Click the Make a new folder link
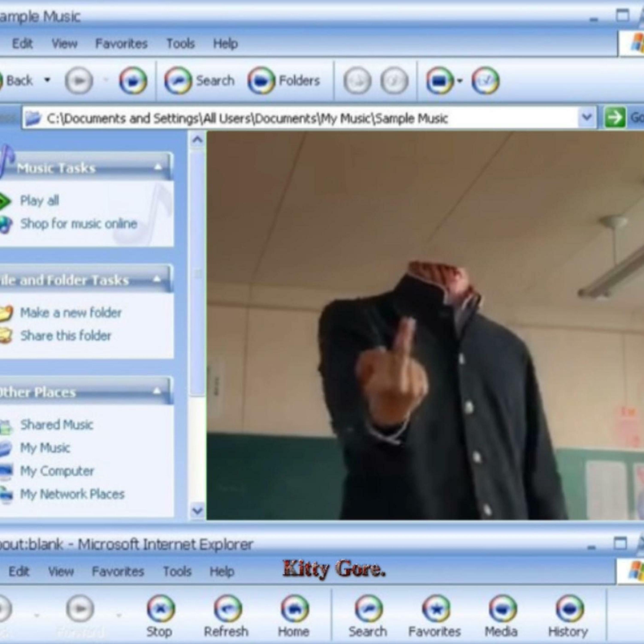The height and width of the screenshot is (644, 644). pos(71,313)
